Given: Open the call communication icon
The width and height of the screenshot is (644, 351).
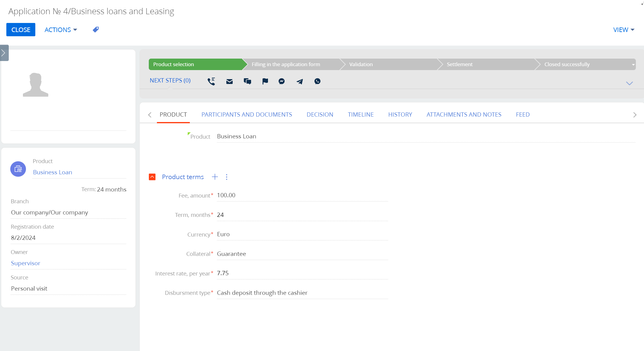Looking at the screenshot, I should point(211,81).
